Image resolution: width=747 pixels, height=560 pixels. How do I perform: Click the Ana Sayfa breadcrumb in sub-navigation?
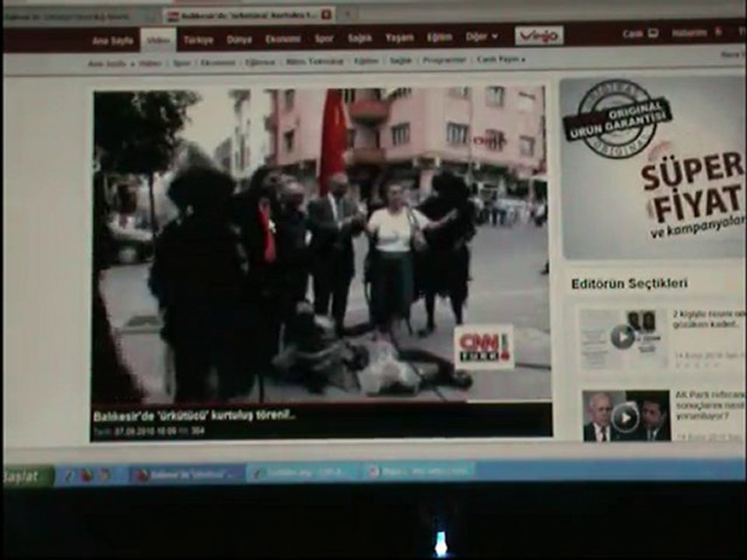107,63
